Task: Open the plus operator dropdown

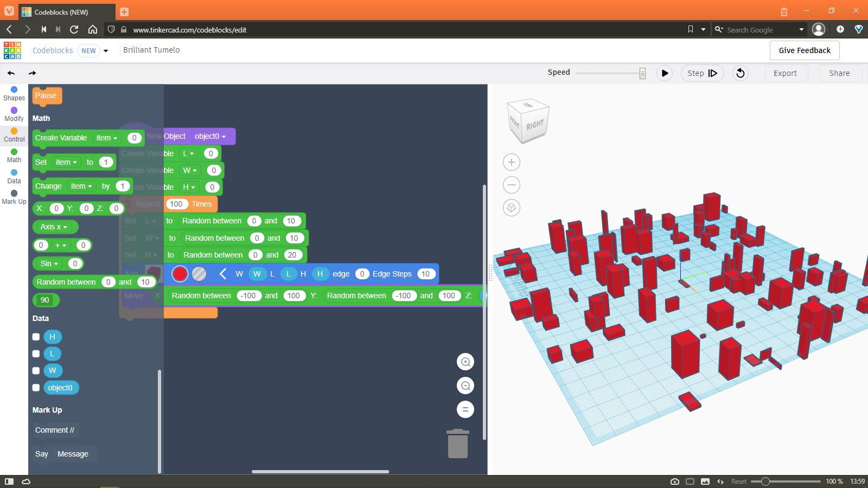Action: (61, 245)
